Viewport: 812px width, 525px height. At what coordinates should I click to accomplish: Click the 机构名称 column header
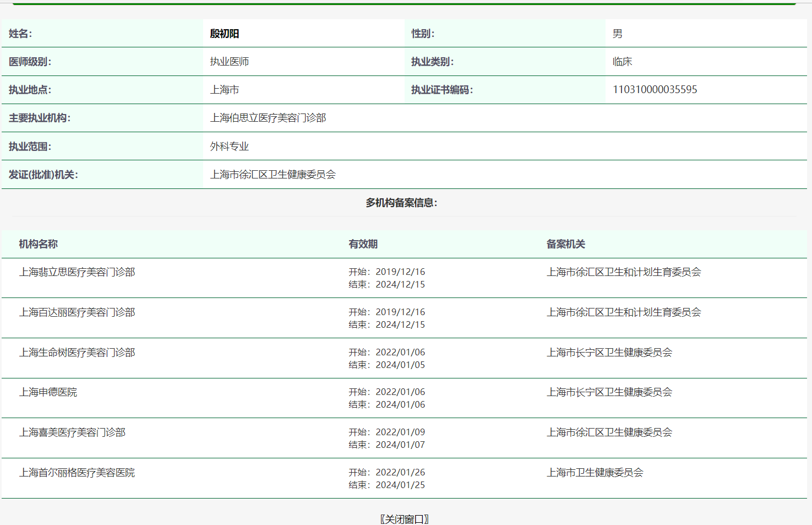[39, 244]
